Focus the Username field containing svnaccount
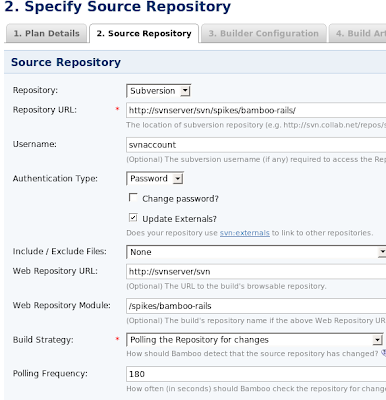Viewport: 386px width, 400px height. pos(256,145)
